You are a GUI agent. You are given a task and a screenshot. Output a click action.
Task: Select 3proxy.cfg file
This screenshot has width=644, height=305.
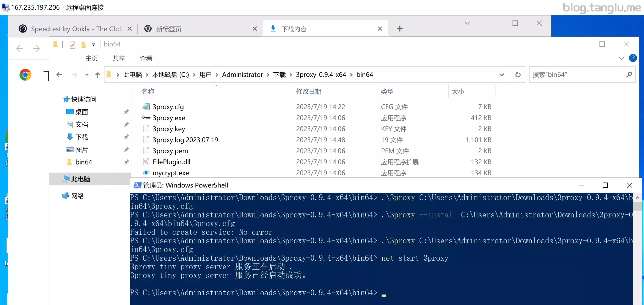(x=168, y=107)
